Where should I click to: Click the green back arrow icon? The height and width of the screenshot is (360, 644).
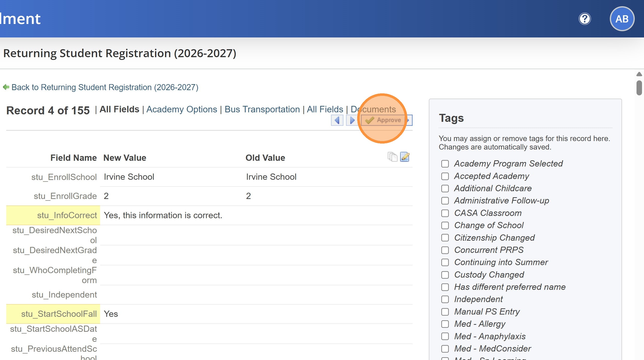tap(6, 87)
